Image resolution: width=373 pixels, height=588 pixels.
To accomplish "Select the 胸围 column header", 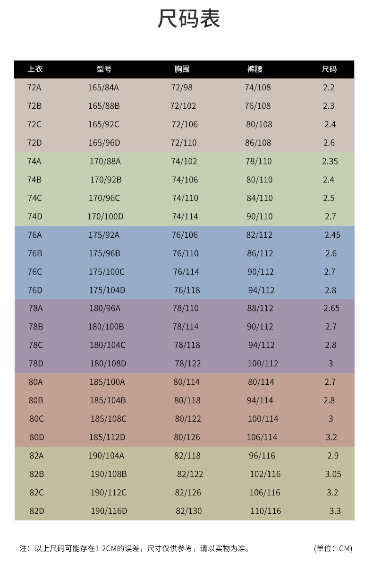I will pos(182,69).
